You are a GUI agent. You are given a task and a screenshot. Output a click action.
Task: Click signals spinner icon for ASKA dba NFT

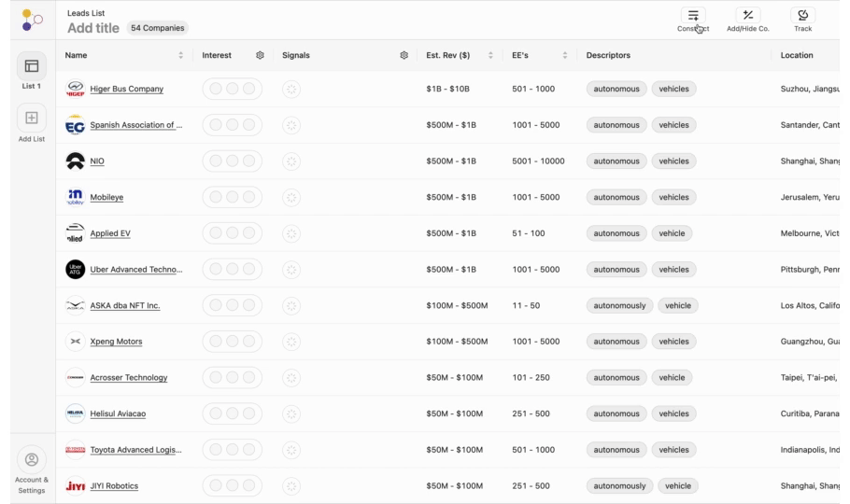(291, 305)
